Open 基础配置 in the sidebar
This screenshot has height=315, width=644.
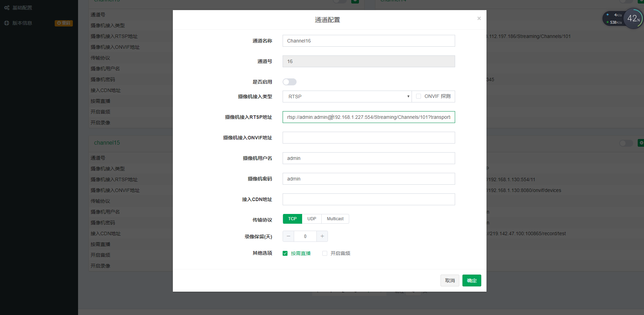point(22,8)
